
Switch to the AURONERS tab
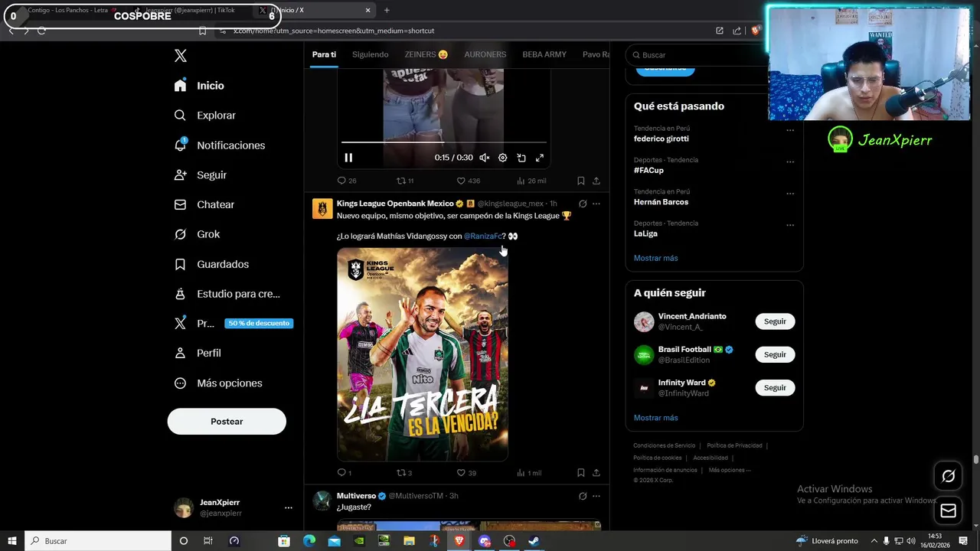(485, 54)
